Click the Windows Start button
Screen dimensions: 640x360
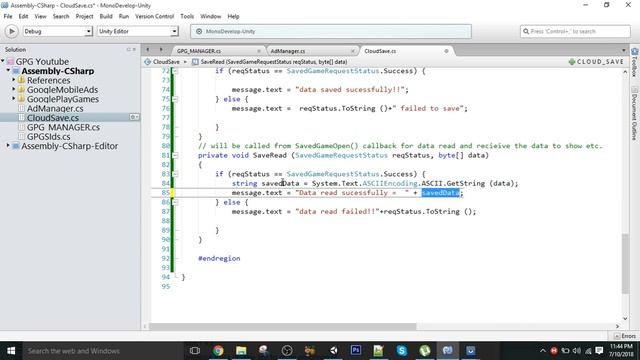[11, 351]
